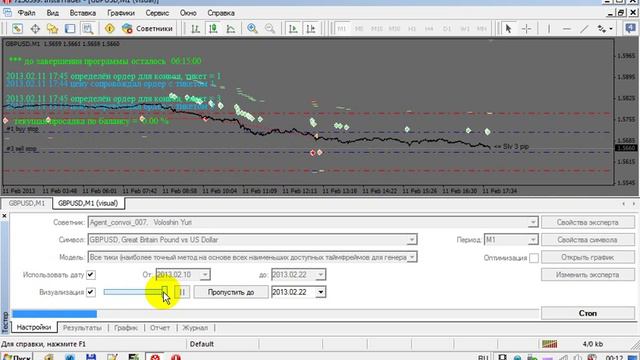
Task: Toggle the Strategy Tester magnifier icon
Action: click(88, 29)
